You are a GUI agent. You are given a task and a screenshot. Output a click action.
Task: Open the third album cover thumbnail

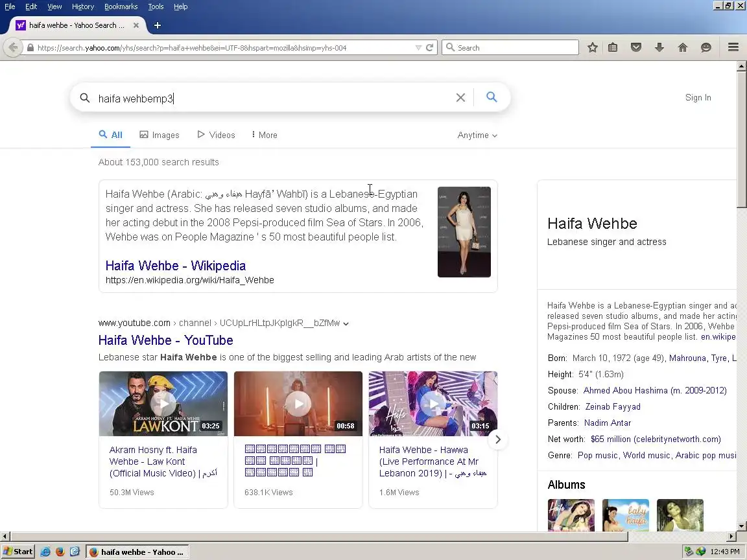coord(680,515)
